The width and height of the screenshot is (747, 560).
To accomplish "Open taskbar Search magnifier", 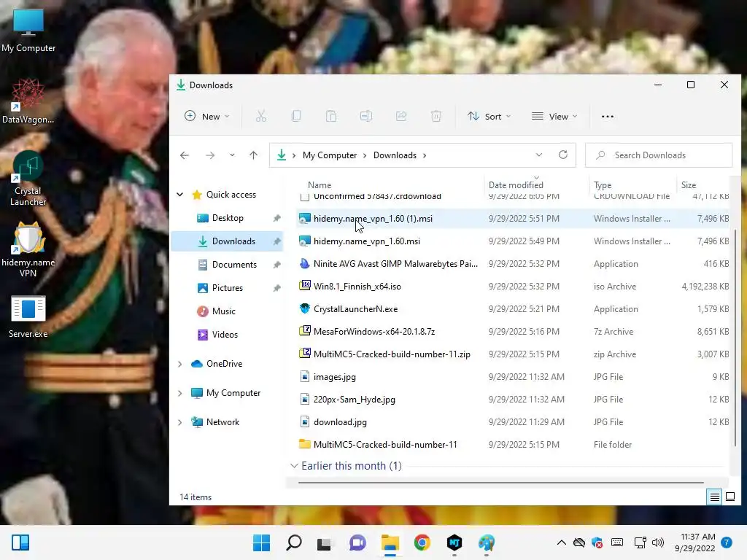I will [294, 542].
